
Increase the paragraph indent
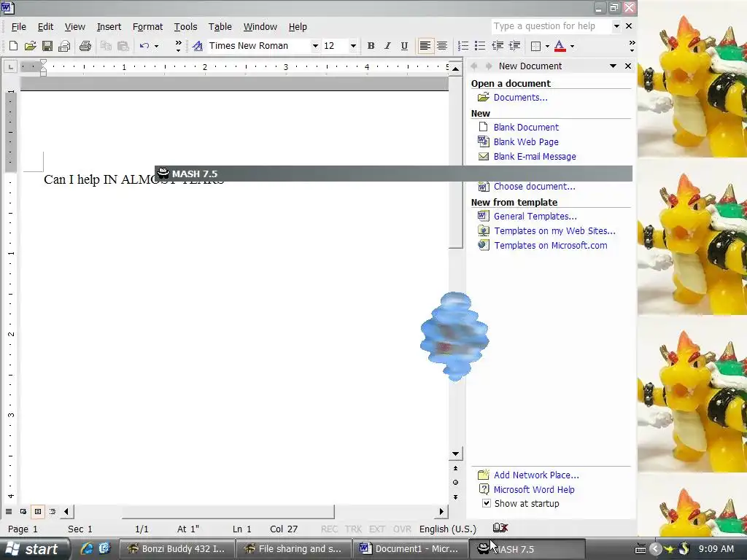pos(514,46)
